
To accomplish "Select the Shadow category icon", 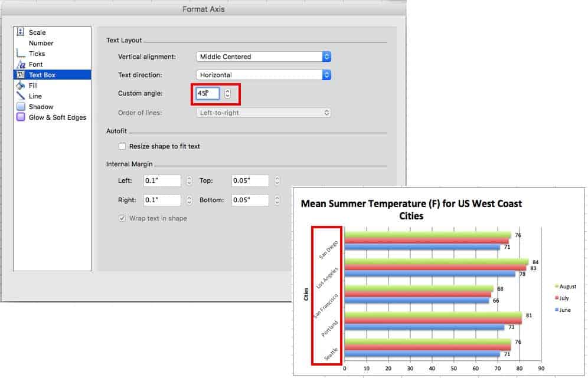I will (21, 107).
